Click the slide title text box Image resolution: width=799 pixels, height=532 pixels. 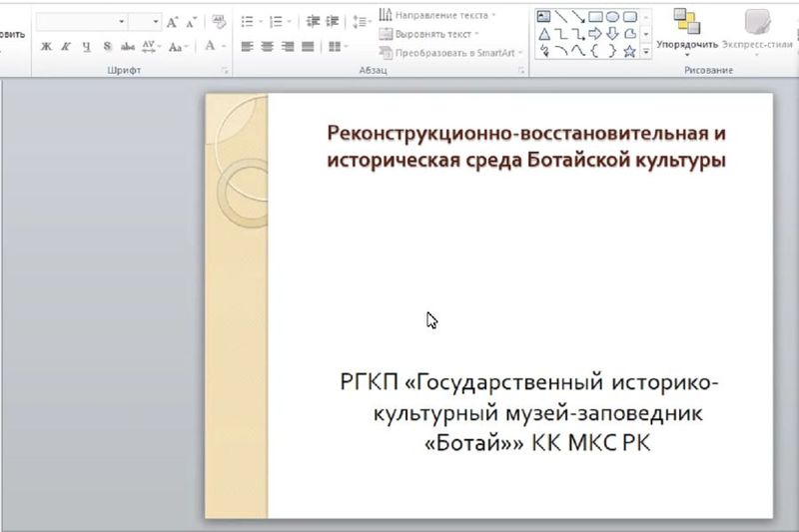click(x=525, y=146)
